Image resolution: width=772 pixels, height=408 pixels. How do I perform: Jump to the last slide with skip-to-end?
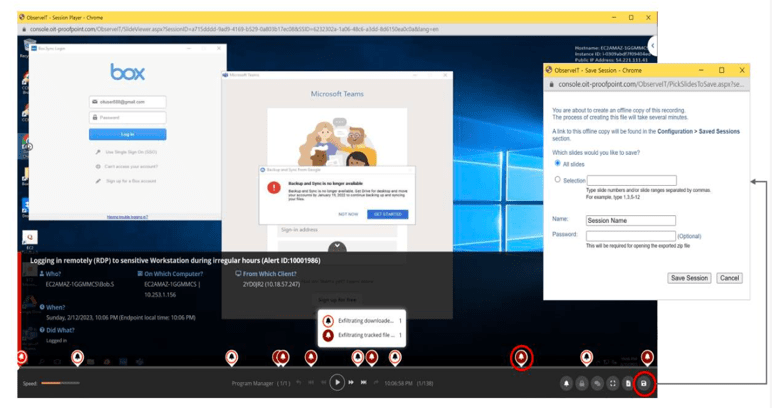363,382
